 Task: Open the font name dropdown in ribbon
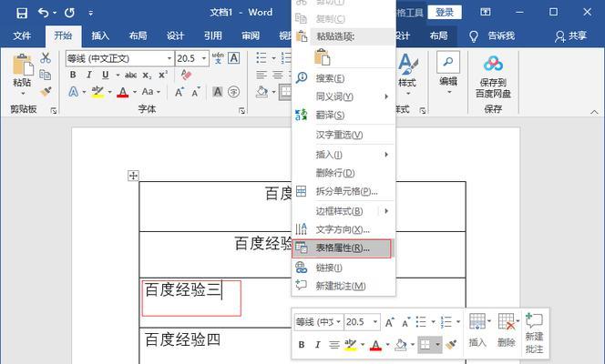pyautogui.click(x=169, y=58)
